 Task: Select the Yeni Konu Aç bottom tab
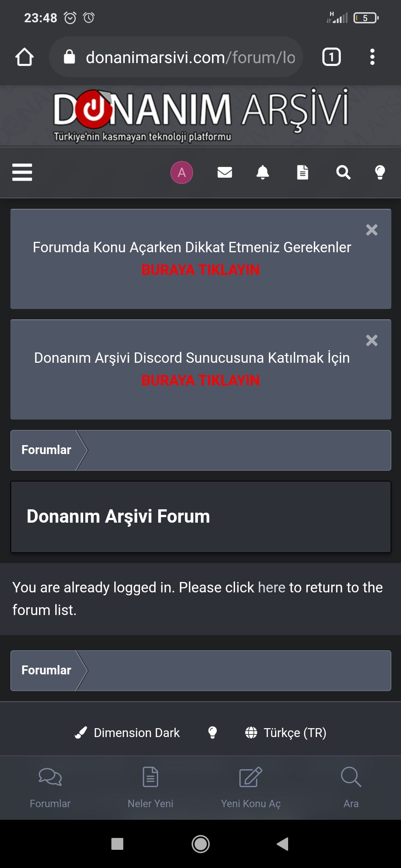tap(251, 787)
